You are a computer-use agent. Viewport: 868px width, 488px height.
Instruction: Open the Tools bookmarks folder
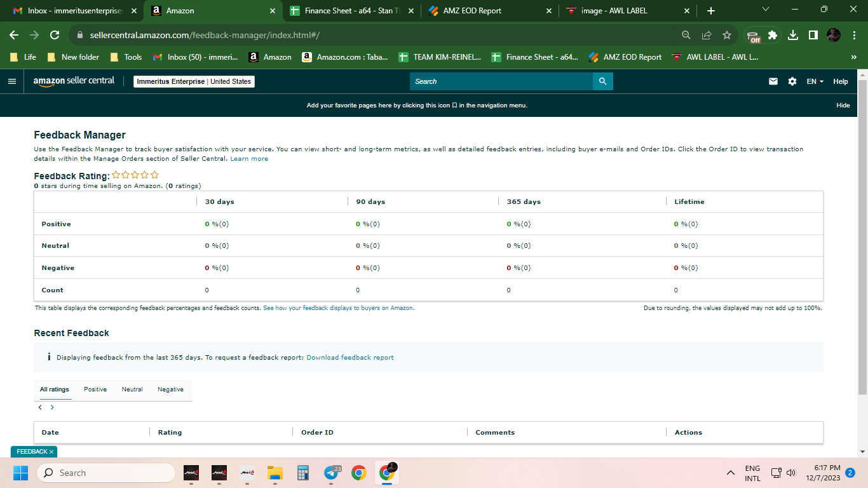(x=126, y=57)
